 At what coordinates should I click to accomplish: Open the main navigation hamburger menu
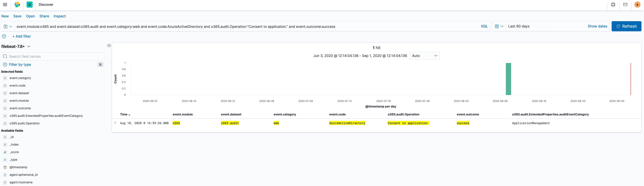5,5
